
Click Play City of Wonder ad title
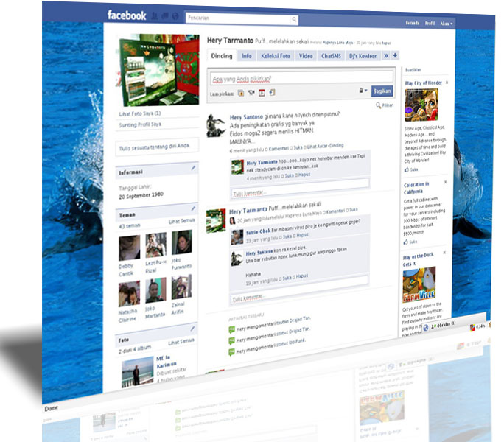tap(424, 83)
